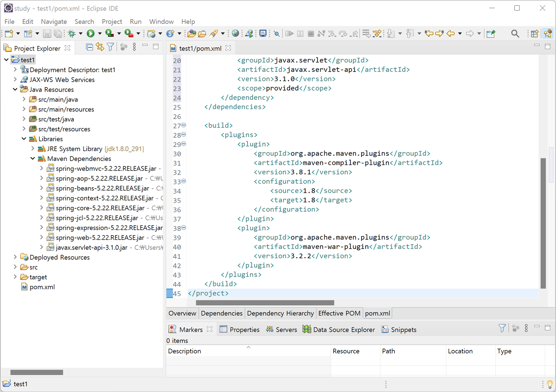Switch to the Dependency Hierarchy tab
Screen dimensions: 556x392
click(280, 313)
